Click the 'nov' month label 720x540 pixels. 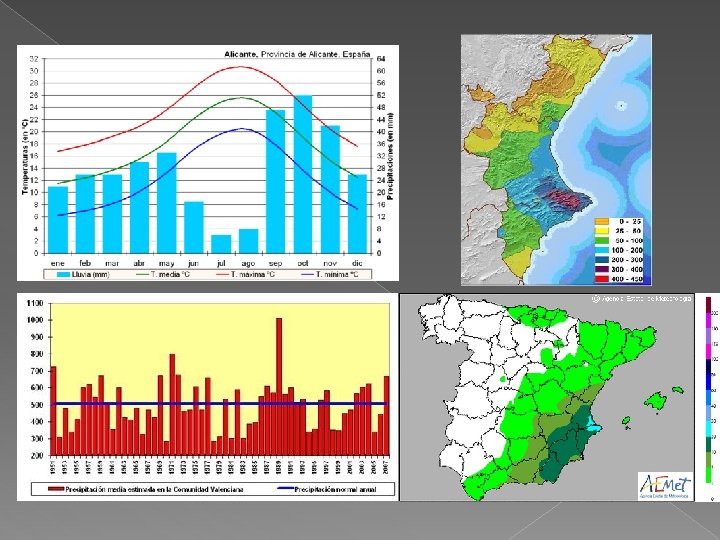point(330,264)
